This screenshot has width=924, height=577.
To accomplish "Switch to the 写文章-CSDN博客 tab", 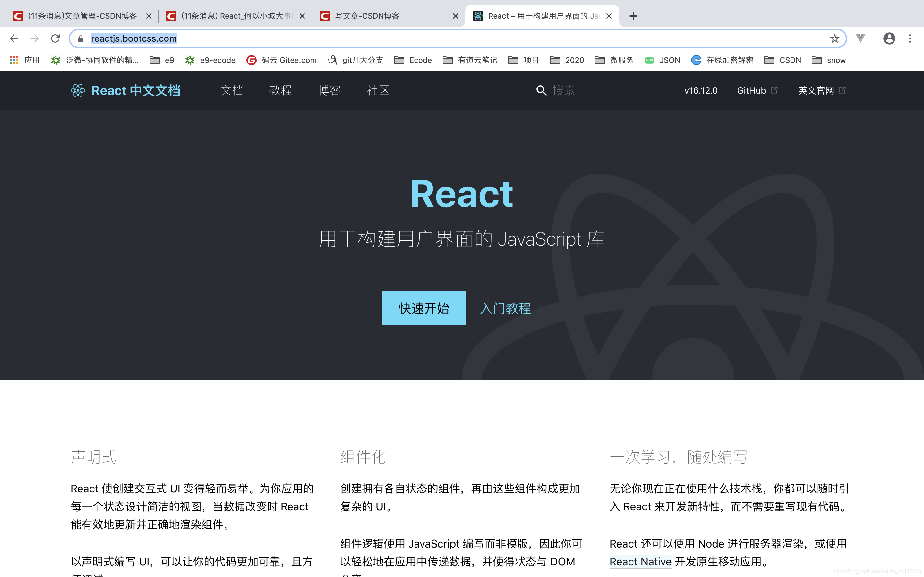I will point(366,16).
